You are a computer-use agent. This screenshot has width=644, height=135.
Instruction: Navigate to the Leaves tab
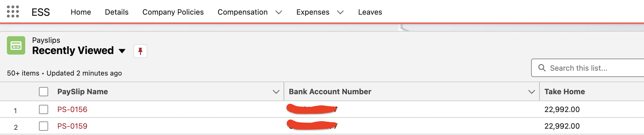[370, 12]
